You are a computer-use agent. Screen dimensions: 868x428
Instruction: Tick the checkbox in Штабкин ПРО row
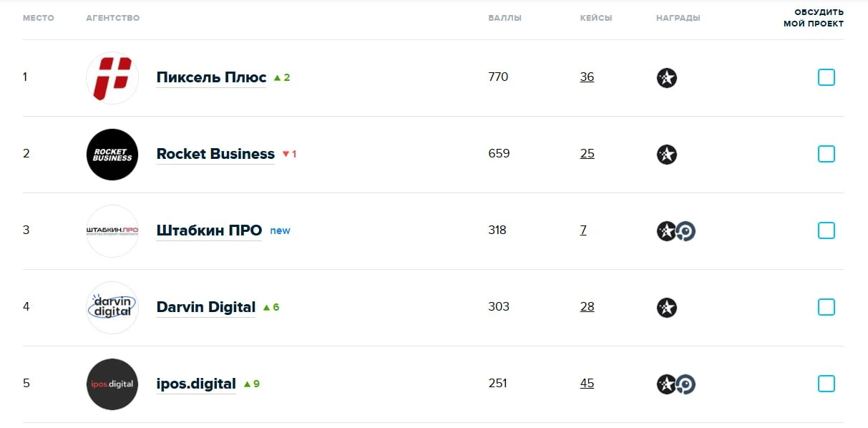[826, 230]
